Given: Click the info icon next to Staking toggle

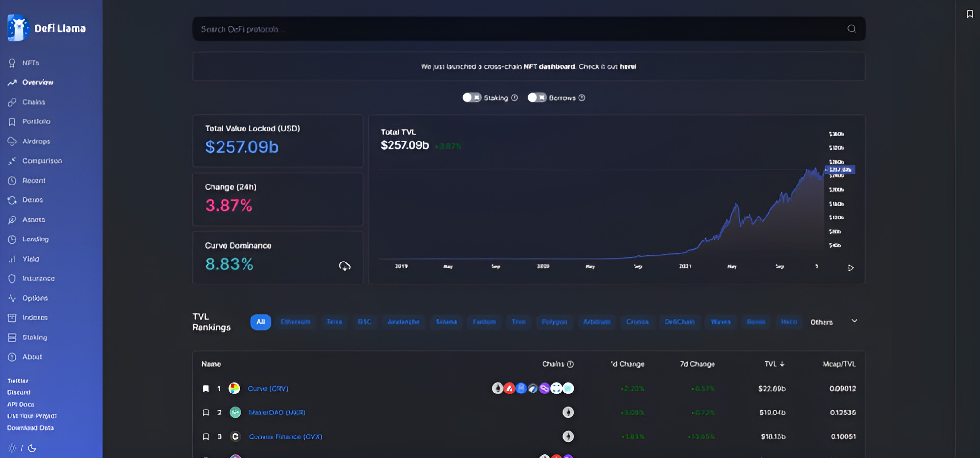Looking at the screenshot, I should point(514,98).
